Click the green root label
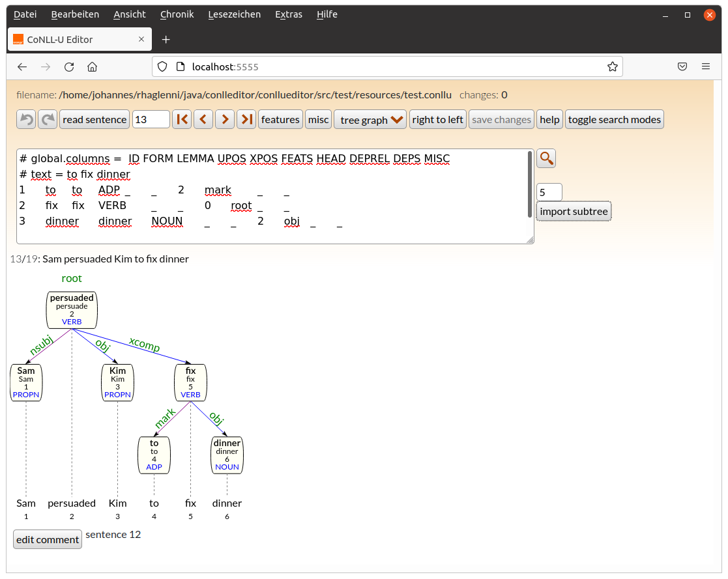 point(72,278)
